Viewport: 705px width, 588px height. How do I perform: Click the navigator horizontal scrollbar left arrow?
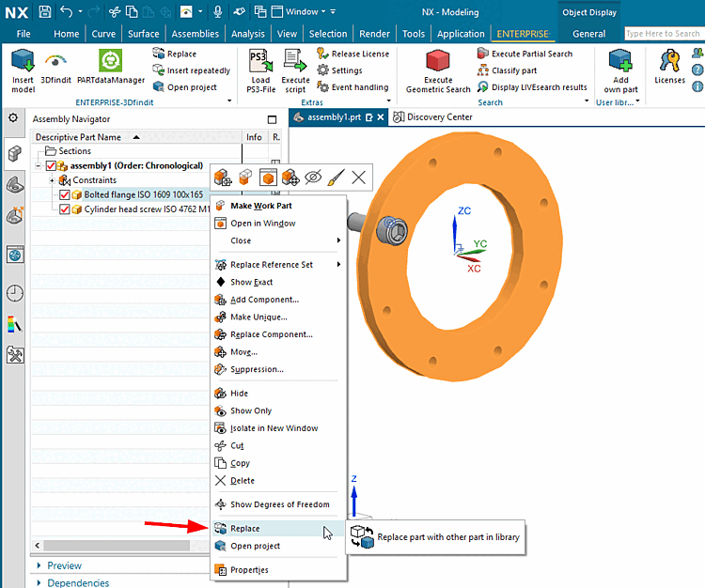pyautogui.click(x=38, y=546)
